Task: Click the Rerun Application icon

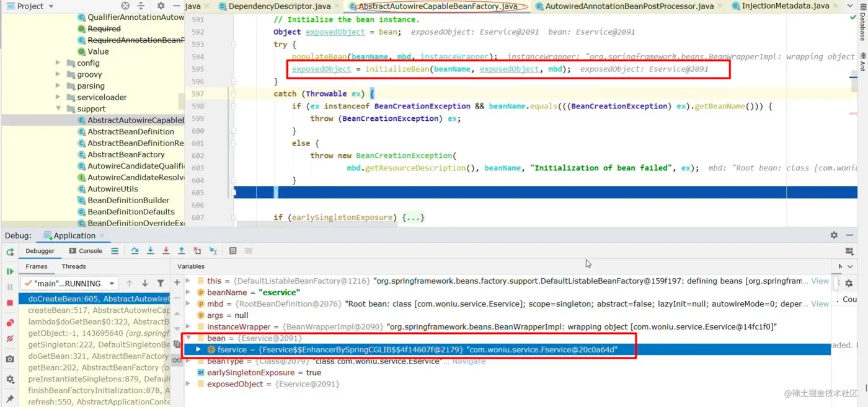Action: pyautogui.click(x=10, y=252)
